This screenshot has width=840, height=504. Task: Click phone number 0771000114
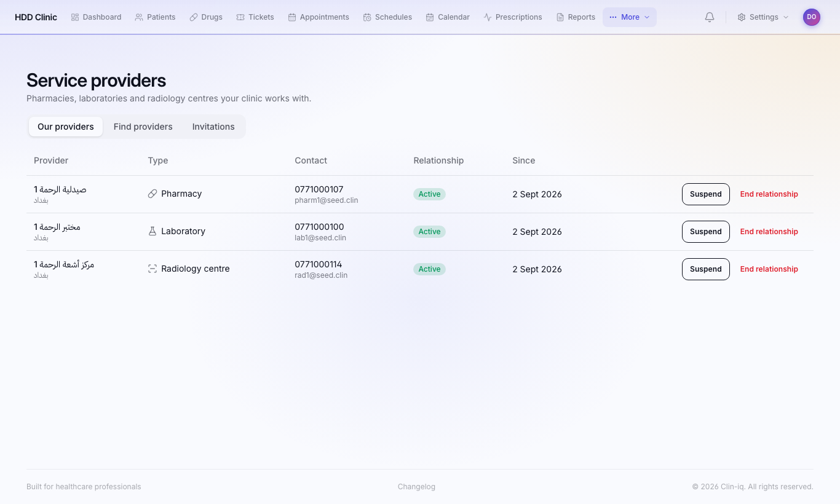click(319, 264)
